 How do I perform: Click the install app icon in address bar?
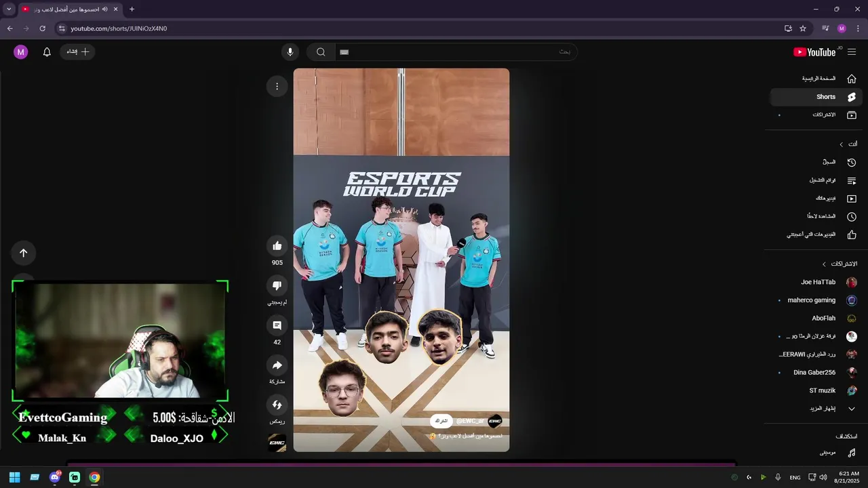click(x=788, y=28)
